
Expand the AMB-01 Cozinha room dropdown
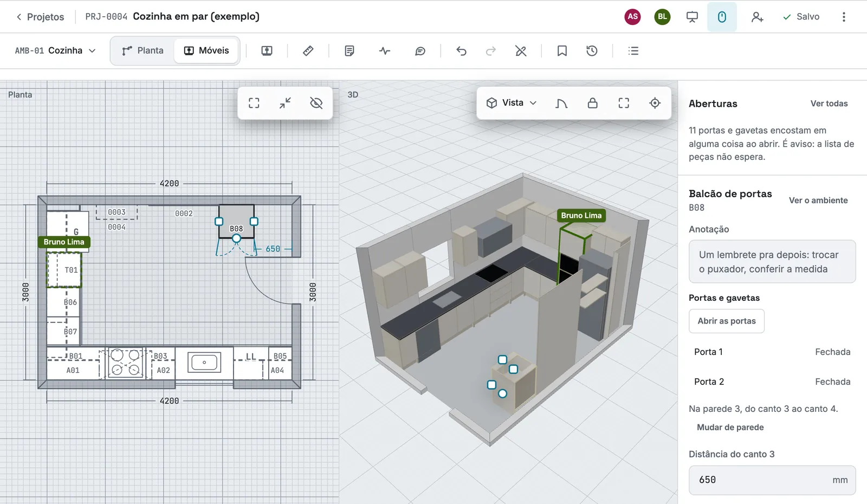pyautogui.click(x=55, y=50)
